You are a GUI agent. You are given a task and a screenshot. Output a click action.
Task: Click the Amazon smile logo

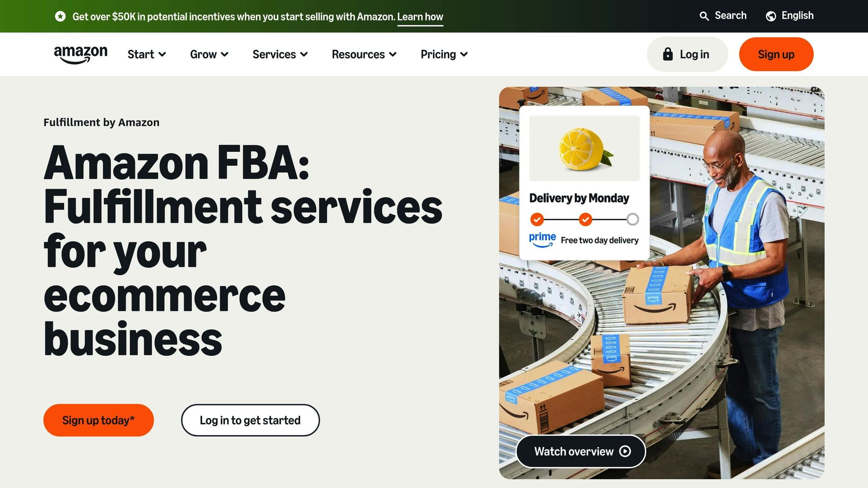point(81,54)
